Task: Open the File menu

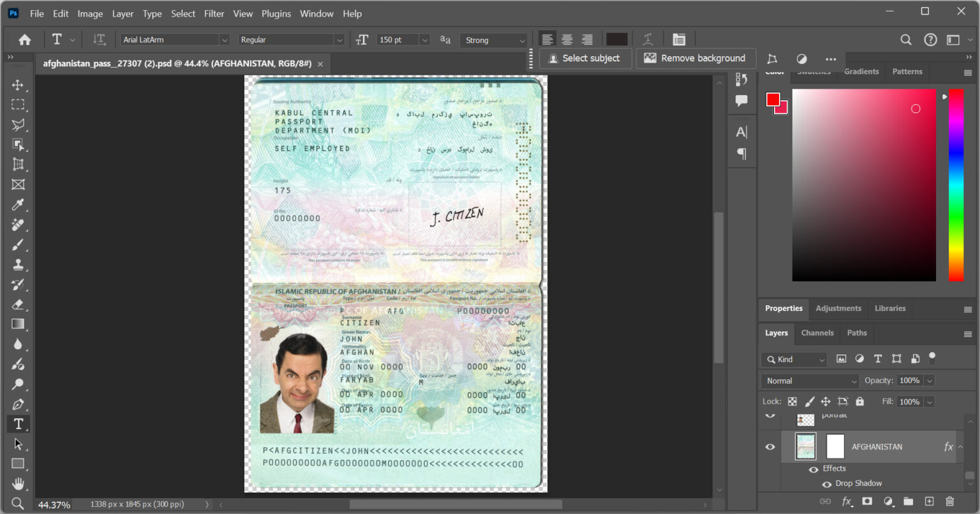Action: click(x=37, y=13)
